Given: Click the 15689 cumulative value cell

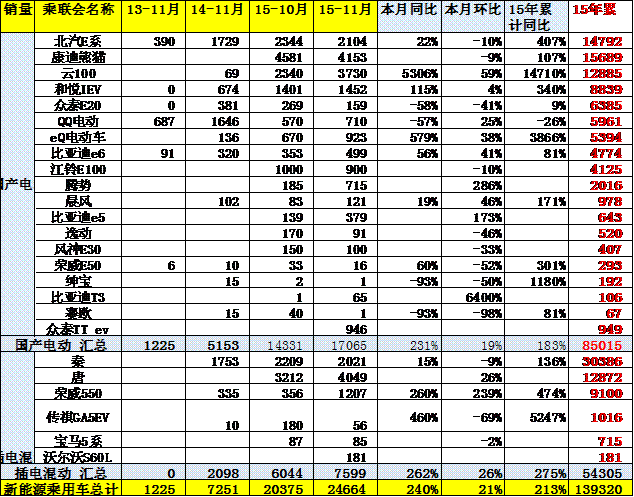Looking at the screenshot, I should pyautogui.click(x=600, y=57).
